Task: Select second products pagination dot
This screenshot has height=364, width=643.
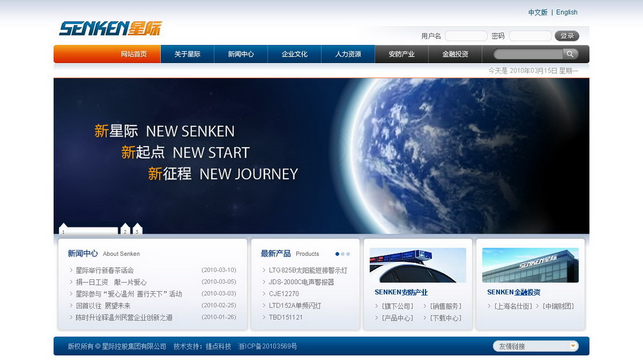Action: tap(343, 254)
